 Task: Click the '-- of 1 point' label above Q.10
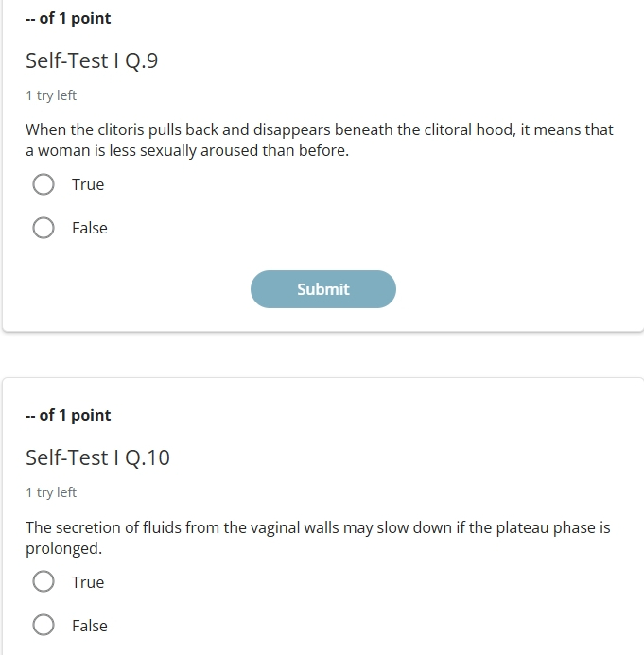(68, 415)
